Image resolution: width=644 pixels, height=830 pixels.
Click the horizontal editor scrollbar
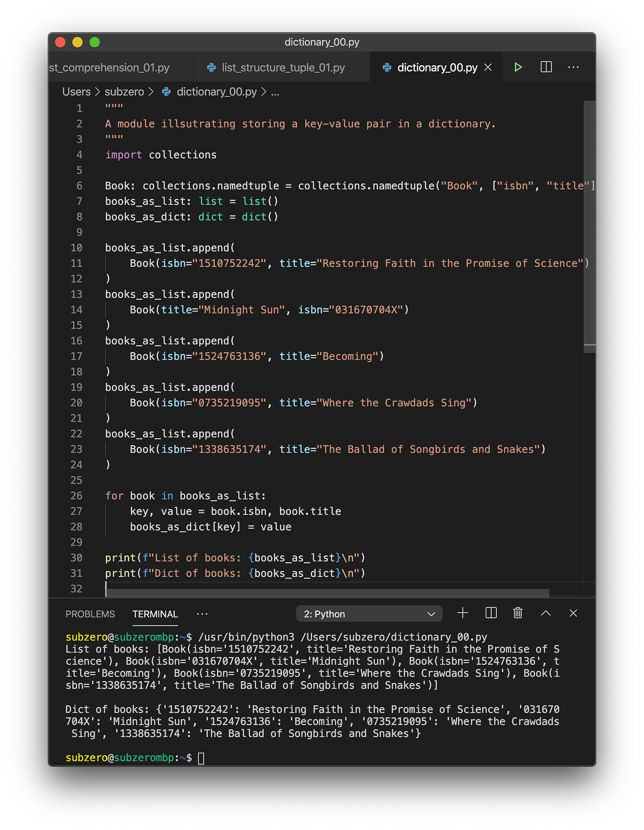tap(327, 593)
